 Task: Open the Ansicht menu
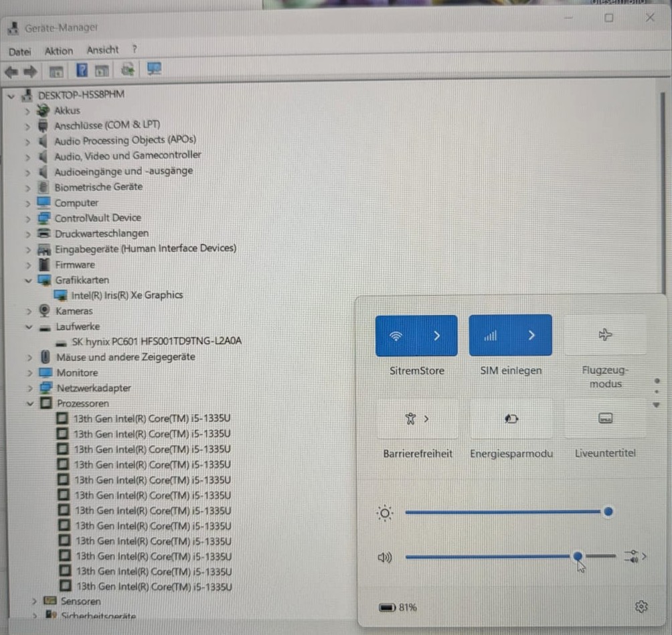pos(102,50)
